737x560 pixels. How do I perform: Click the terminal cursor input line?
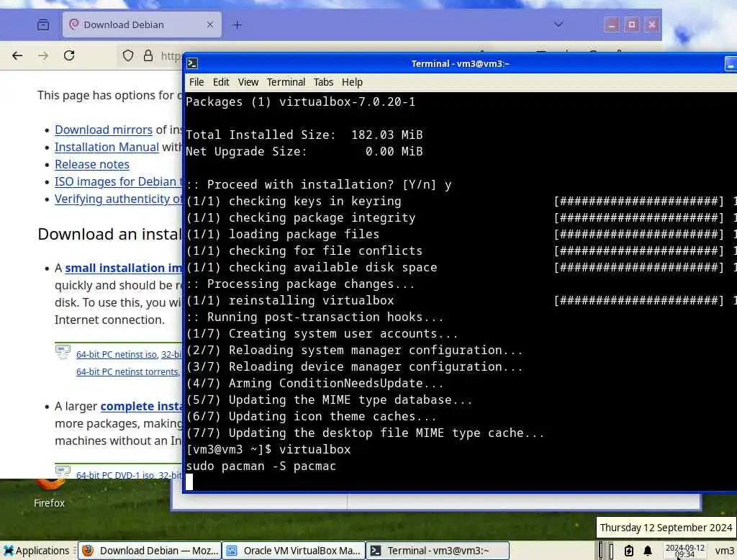[x=189, y=482]
